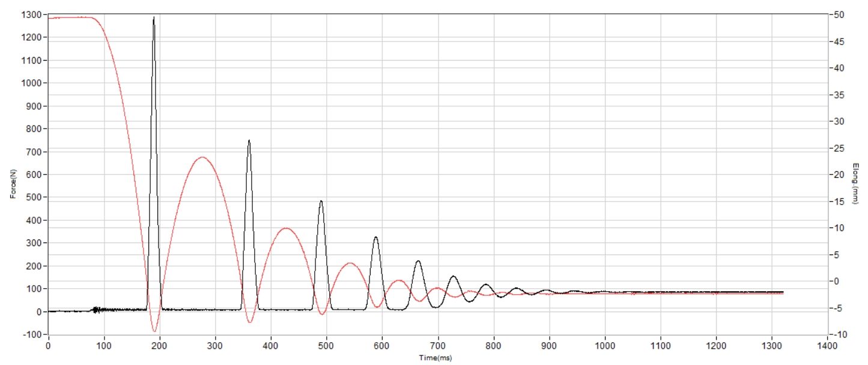Image resolution: width=868 pixels, height=365 pixels.
Task: Click the fifth black force peak near 220 N
Action: pyautogui.click(x=418, y=261)
